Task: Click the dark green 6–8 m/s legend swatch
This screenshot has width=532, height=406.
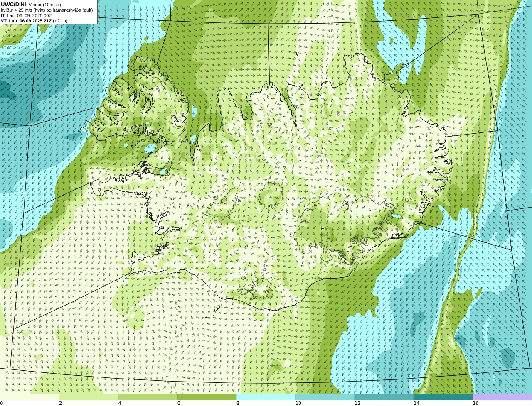Action: tap(207, 397)
